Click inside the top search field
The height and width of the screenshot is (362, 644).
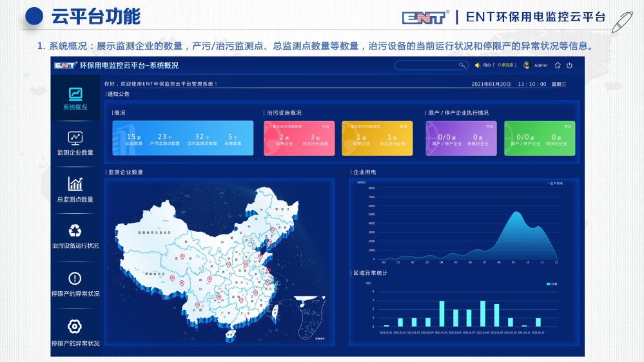425,65
